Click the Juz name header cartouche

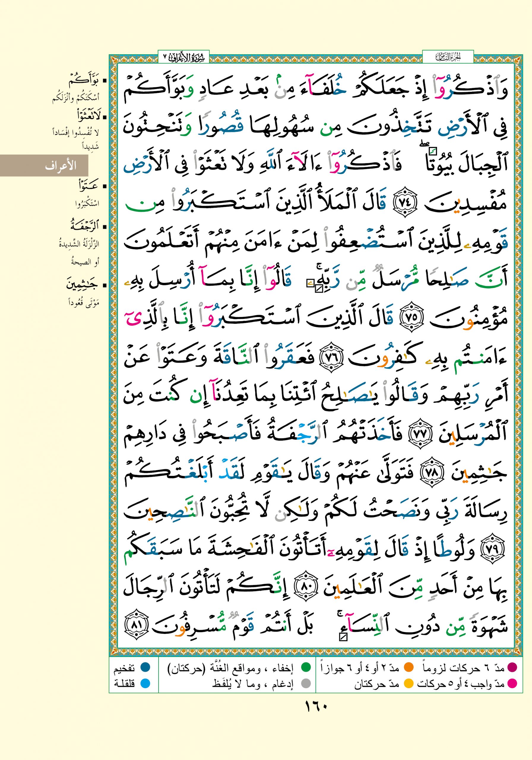coord(448,58)
